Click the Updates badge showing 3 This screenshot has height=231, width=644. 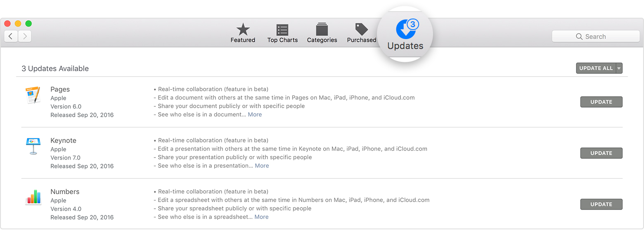click(412, 24)
